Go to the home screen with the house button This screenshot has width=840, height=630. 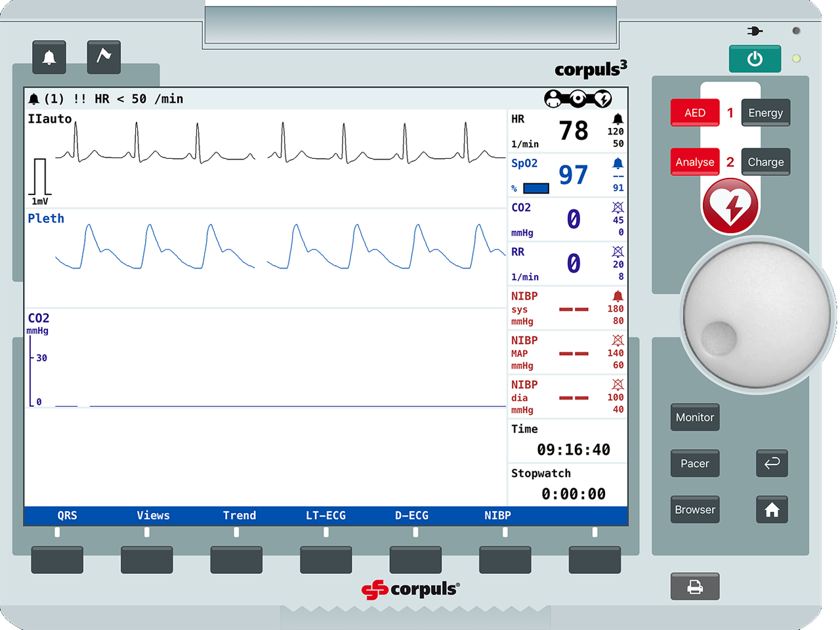click(x=772, y=509)
